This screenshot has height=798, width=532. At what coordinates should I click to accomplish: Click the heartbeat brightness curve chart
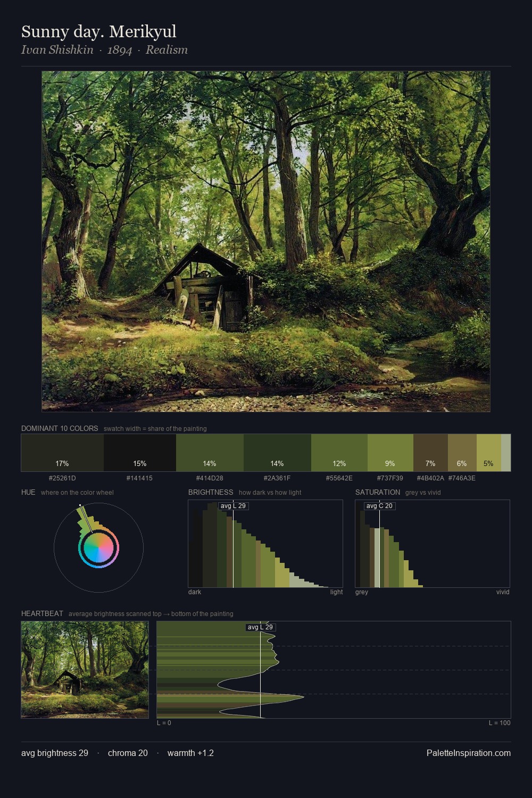[x=334, y=670]
